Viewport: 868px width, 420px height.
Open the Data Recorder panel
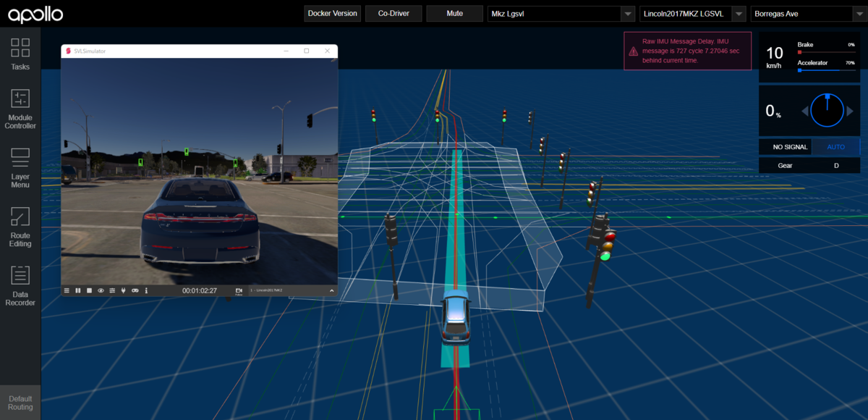point(20,285)
